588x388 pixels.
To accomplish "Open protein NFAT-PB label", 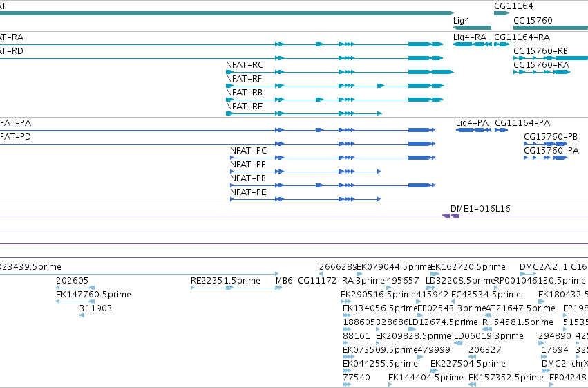I will click(248, 178).
